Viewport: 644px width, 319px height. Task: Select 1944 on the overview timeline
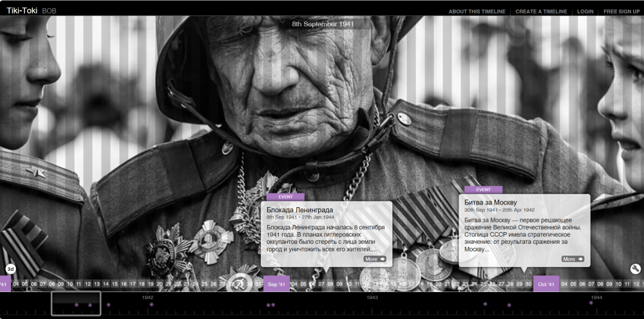596,298
